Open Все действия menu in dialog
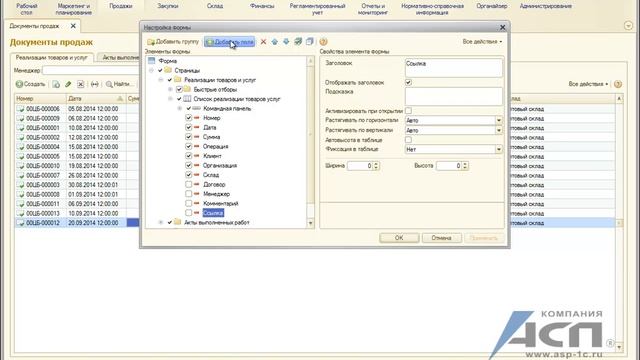The width and height of the screenshot is (640, 360). [x=482, y=42]
